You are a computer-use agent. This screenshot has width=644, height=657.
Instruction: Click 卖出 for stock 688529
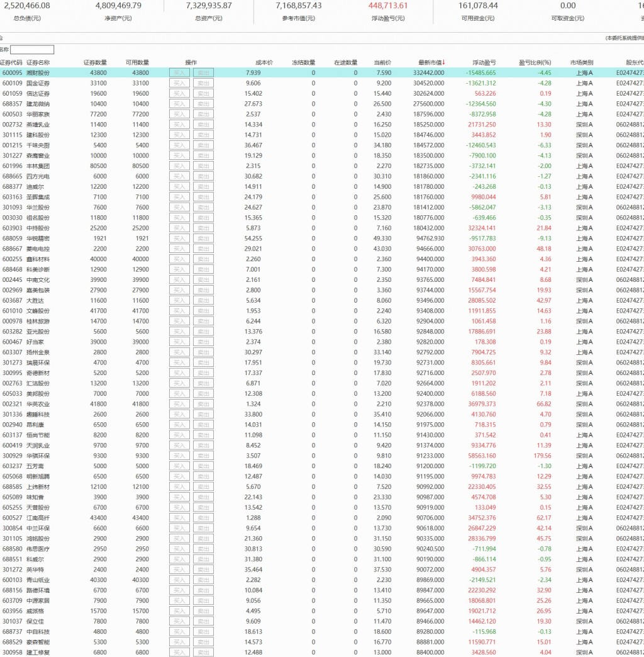[204, 643]
